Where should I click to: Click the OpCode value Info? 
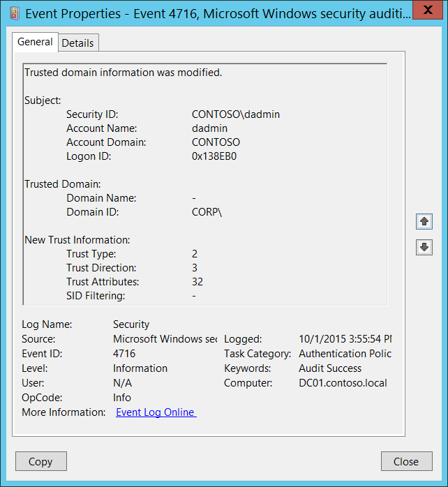[x=122, y=398]
